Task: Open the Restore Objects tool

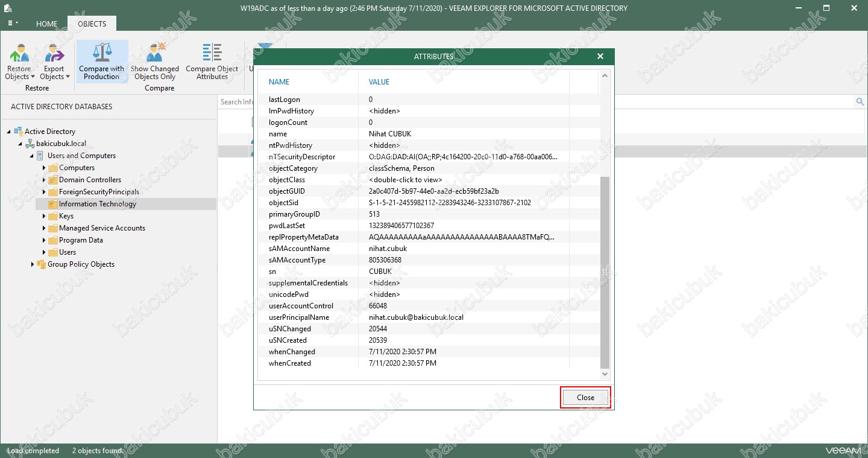Action: 19,62
